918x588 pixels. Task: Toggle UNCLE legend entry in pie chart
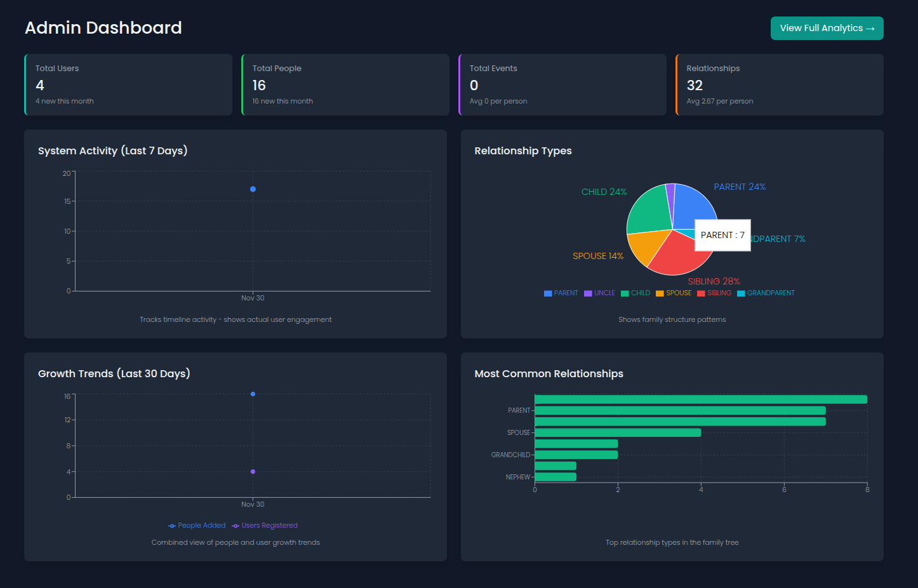pos(599,293)
